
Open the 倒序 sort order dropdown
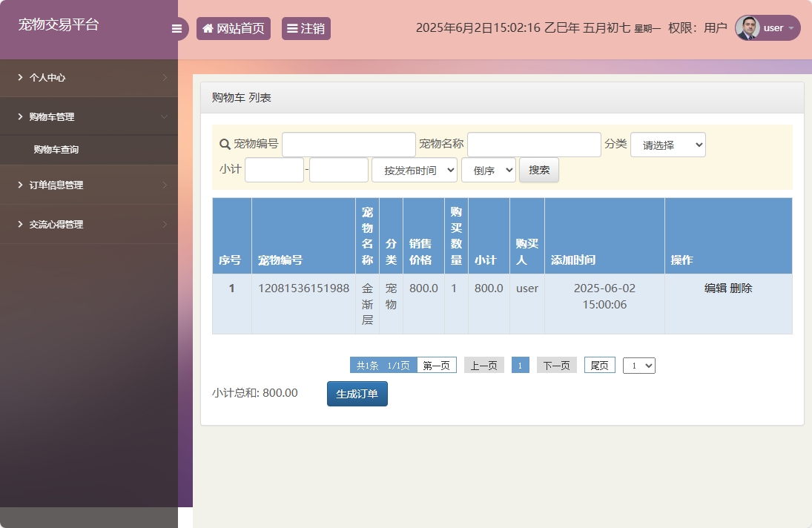pyautogui.click(x=488, y=169)
